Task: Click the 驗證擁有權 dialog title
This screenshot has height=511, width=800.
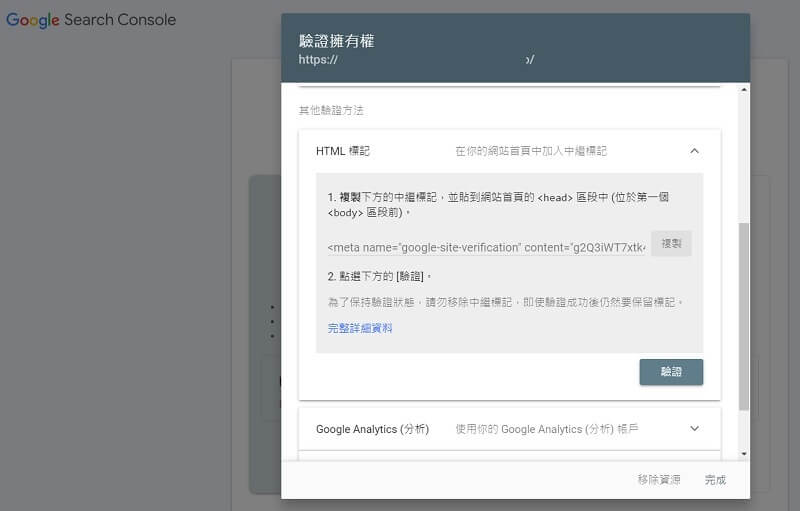Action: (336, 41)
